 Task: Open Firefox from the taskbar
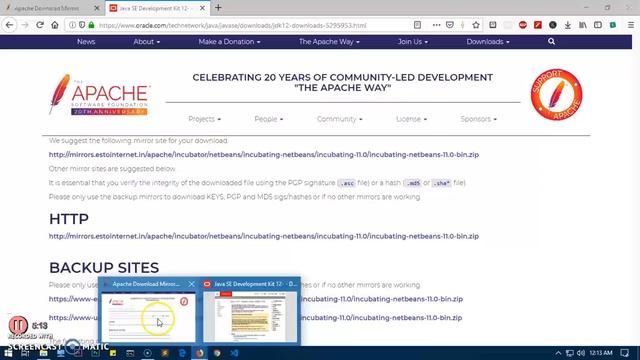tap(200, 353)
